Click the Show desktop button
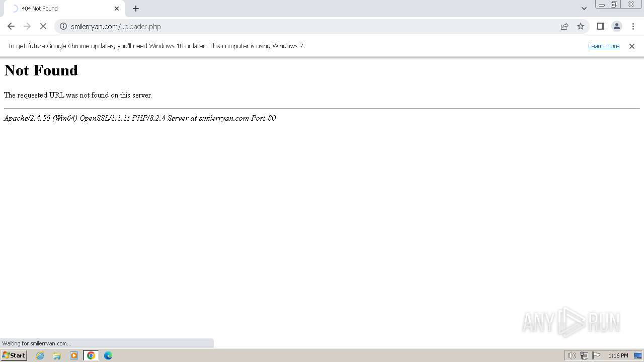This screenshot has width=644, height=362. click(638, 355)
